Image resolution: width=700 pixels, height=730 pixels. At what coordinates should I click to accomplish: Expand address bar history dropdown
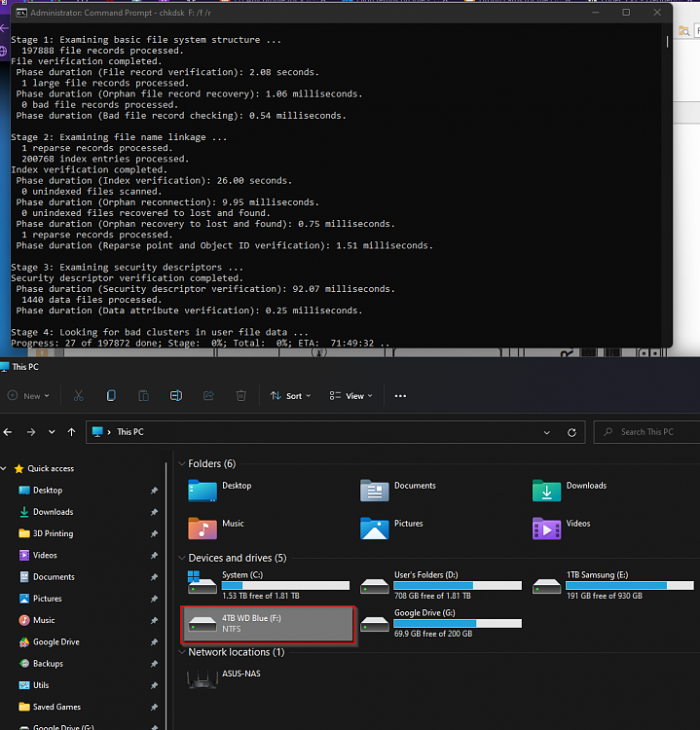click(547, 432)
